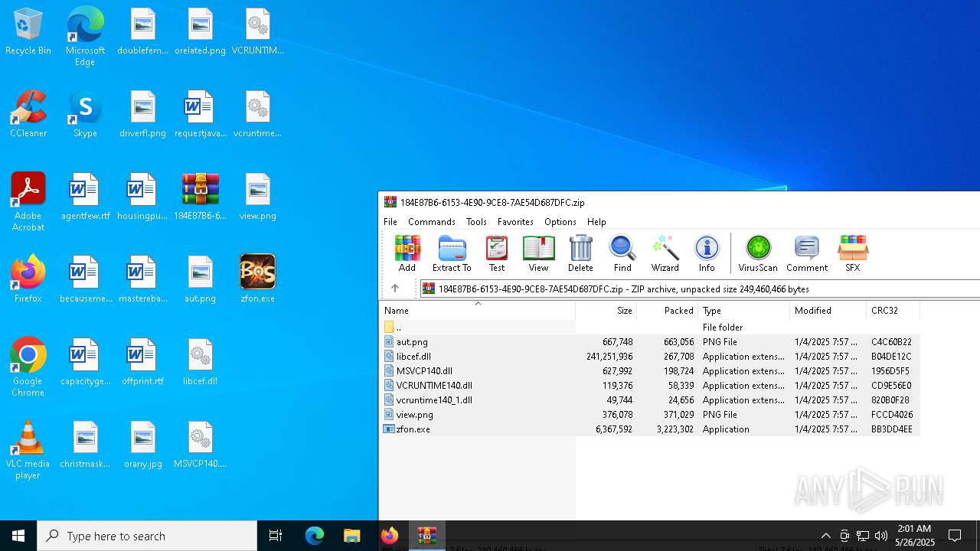
Task: Show archive Info
Action: point(707,253)
